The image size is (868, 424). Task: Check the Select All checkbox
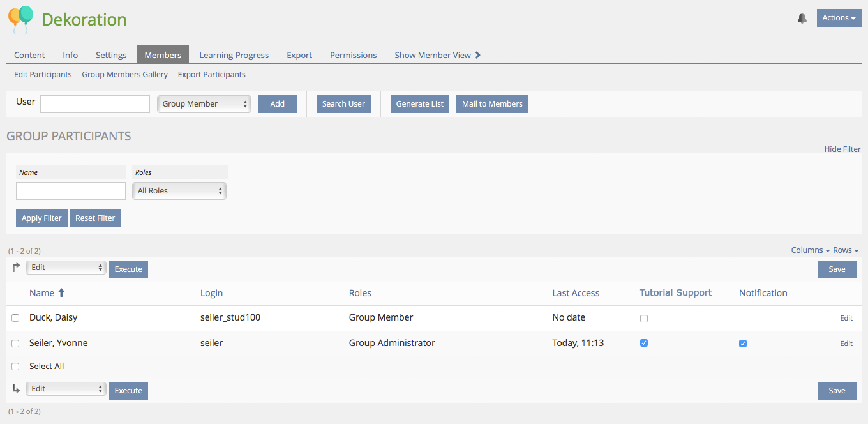point(15,367)
